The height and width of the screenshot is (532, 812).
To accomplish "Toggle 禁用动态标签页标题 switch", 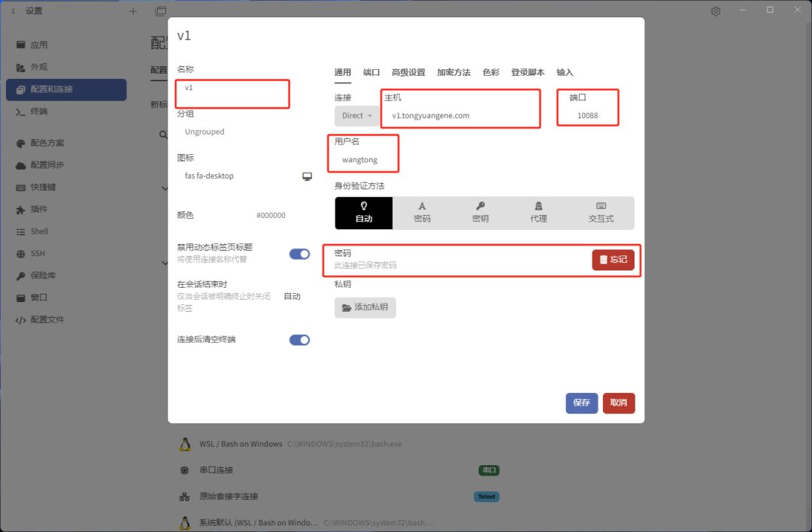I will 299,253.
